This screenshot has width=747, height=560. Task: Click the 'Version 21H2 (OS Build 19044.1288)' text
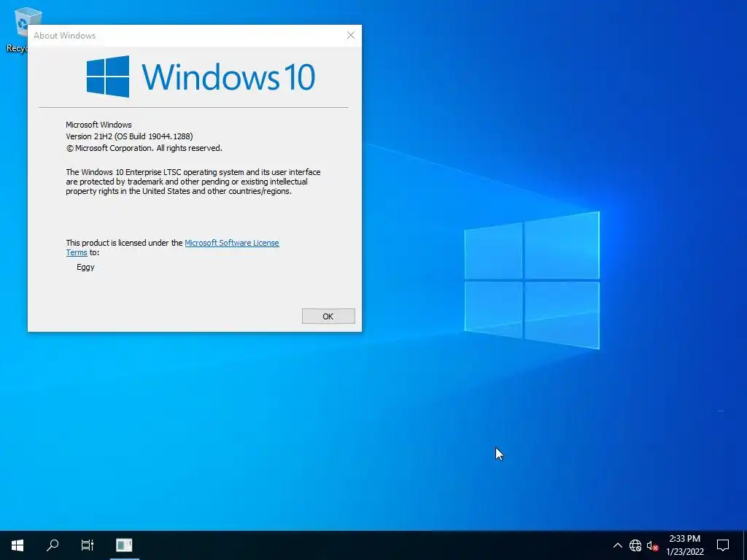129,136
